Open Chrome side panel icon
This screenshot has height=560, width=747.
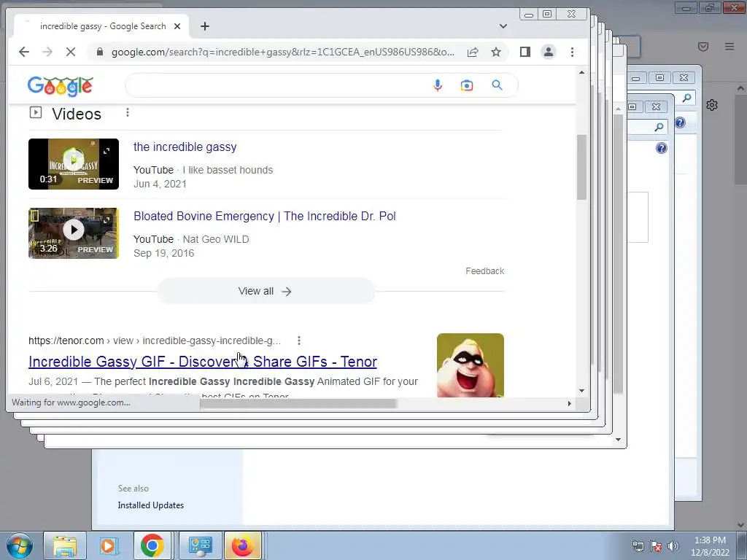click(525, 52)
